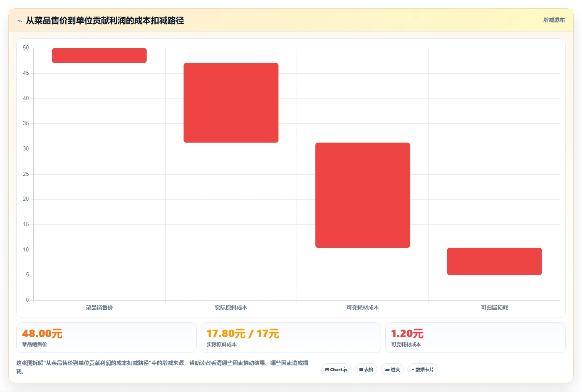Click the description paragraph below the cards
The image size is (582, 392).
point(162,367)
